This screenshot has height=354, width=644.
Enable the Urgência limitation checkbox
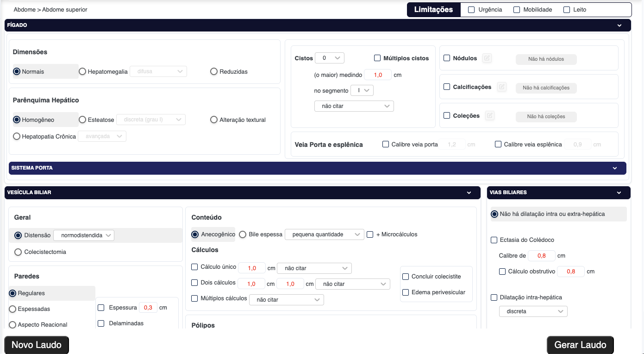pyautogui.click(x=471, y=10)
